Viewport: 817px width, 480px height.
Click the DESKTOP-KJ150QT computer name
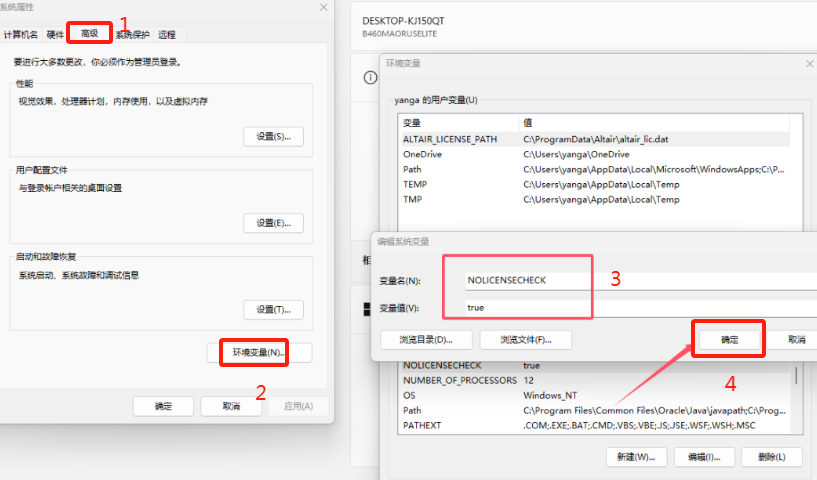403,21
